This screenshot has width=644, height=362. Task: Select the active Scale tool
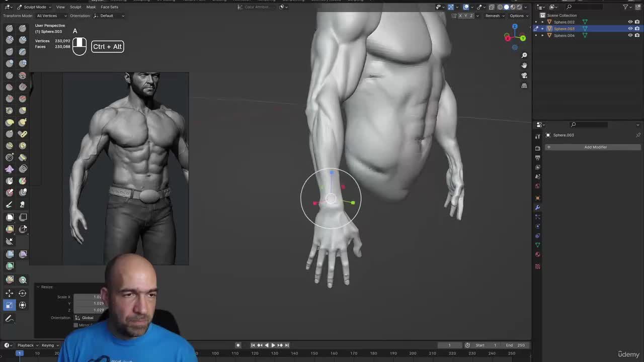click(x=10, y=305)
